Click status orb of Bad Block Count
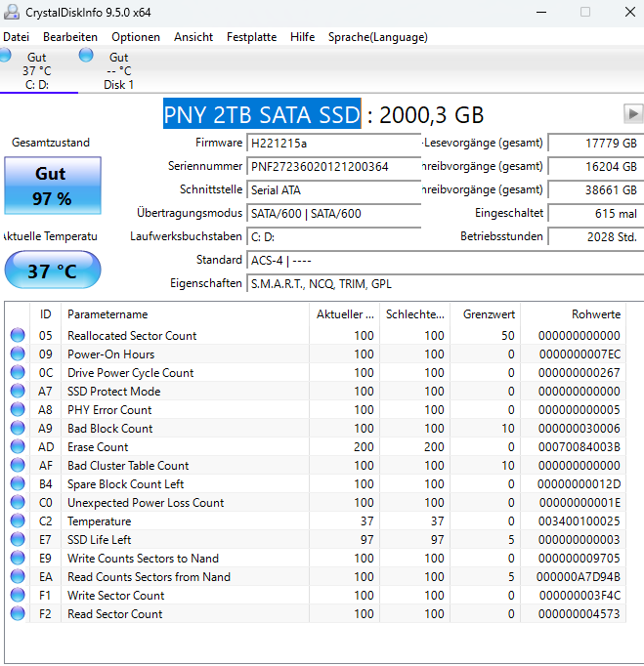 (18, 428)
